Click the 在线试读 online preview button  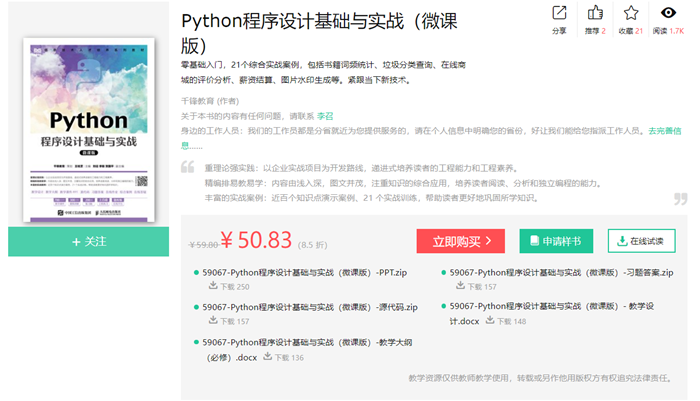point(641,241)
